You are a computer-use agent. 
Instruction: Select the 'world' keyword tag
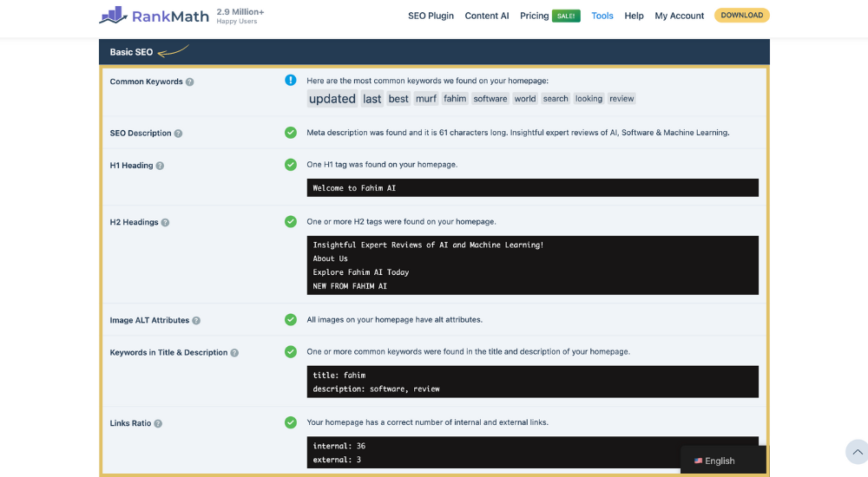point(525,99)
